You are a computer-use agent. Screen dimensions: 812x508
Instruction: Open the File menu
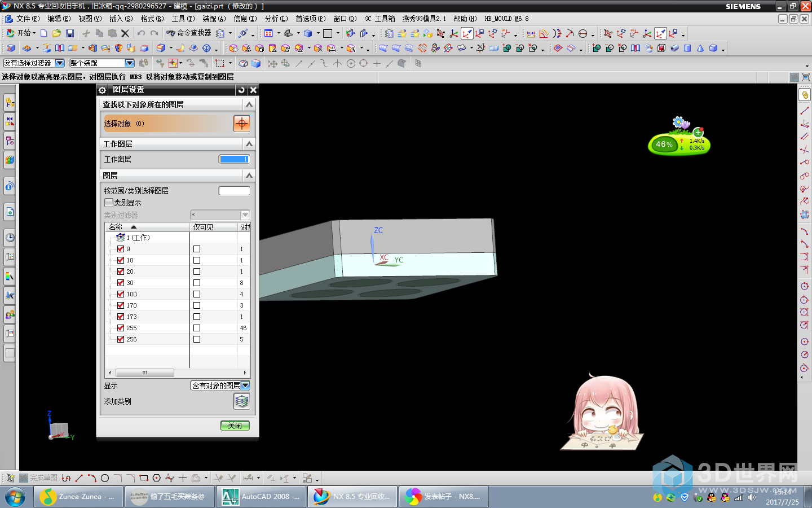click(x=28, y=19)
